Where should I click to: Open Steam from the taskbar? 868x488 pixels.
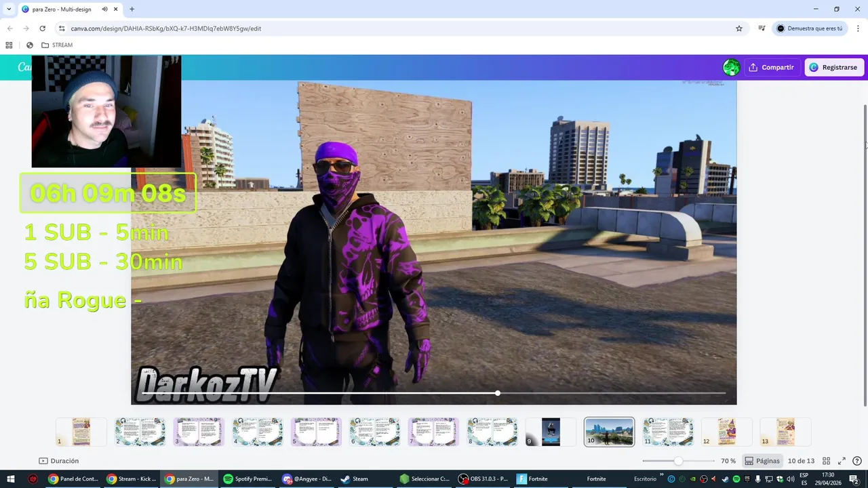[x=366, y=479]
